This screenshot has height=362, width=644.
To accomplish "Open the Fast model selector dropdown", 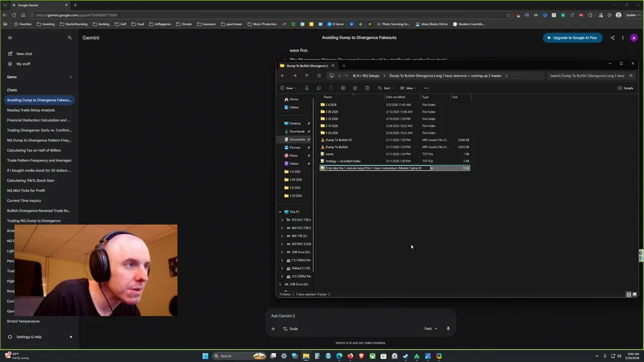I will pyautogui.click(x=431, y=329).
